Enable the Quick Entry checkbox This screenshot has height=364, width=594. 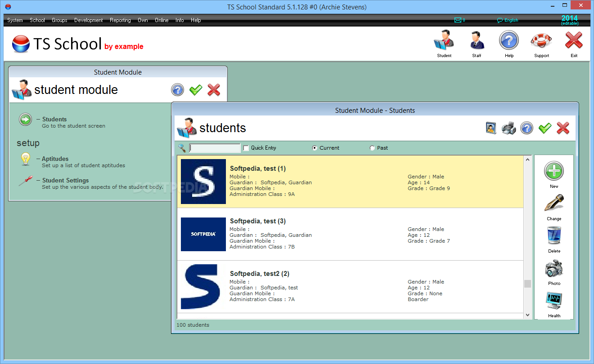(x=246, y=148)
